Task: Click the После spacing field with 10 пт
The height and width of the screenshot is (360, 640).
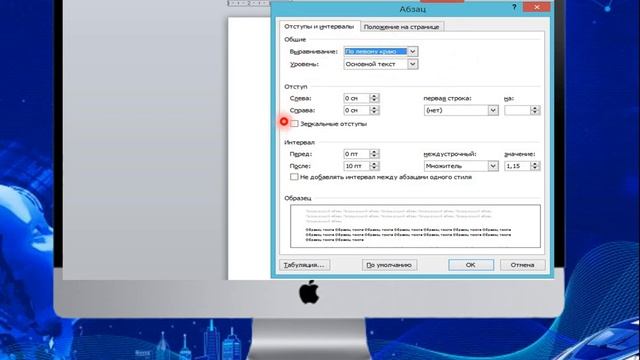Action: [357, 166]
